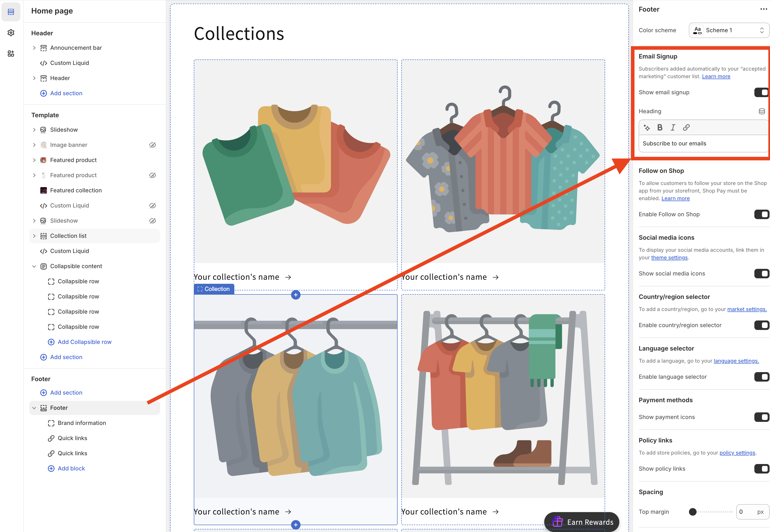The image size is (770, 532).
Task: Click the AI sparkle generate text icon
Action: pyautogui.click(x=647, y=127)
